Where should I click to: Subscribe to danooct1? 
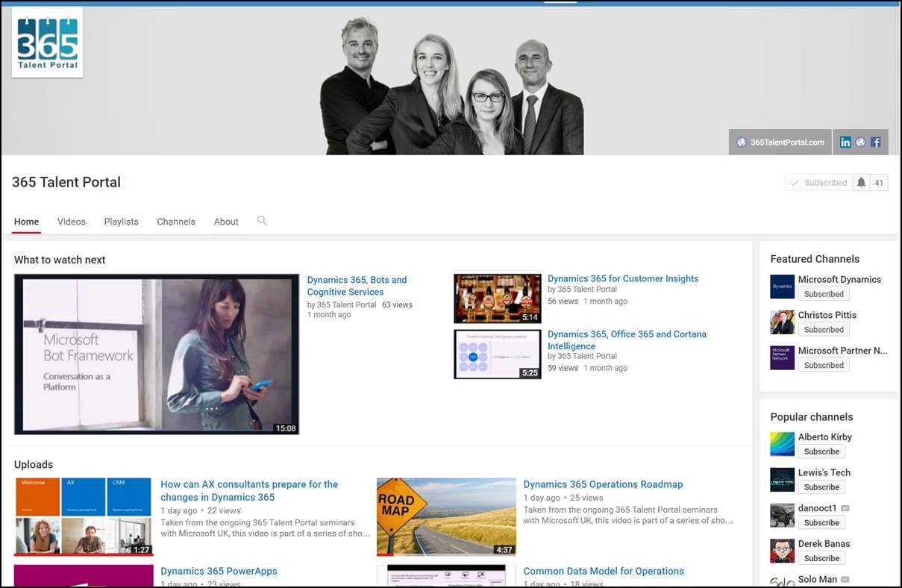[821, 523]
